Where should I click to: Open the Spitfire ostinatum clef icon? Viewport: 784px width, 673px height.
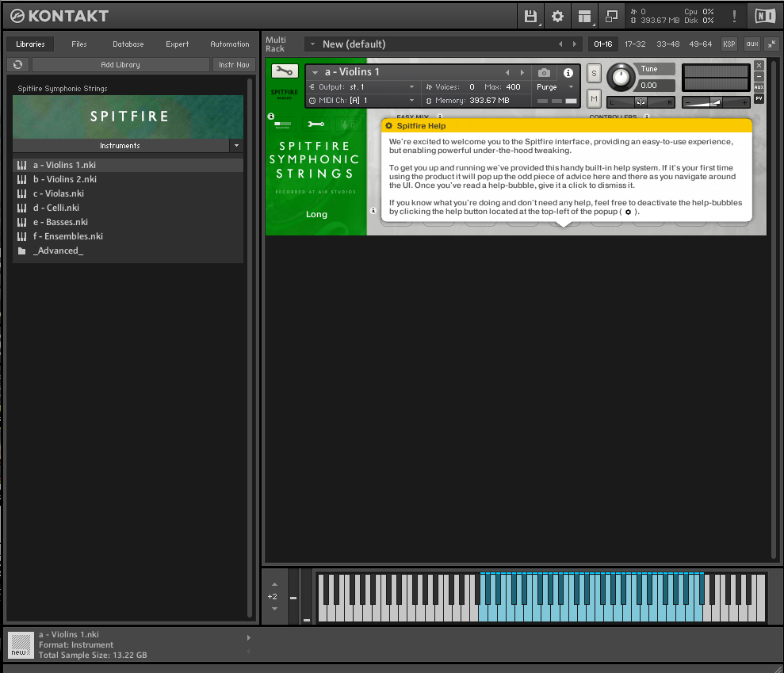click(x=349, y=124)
